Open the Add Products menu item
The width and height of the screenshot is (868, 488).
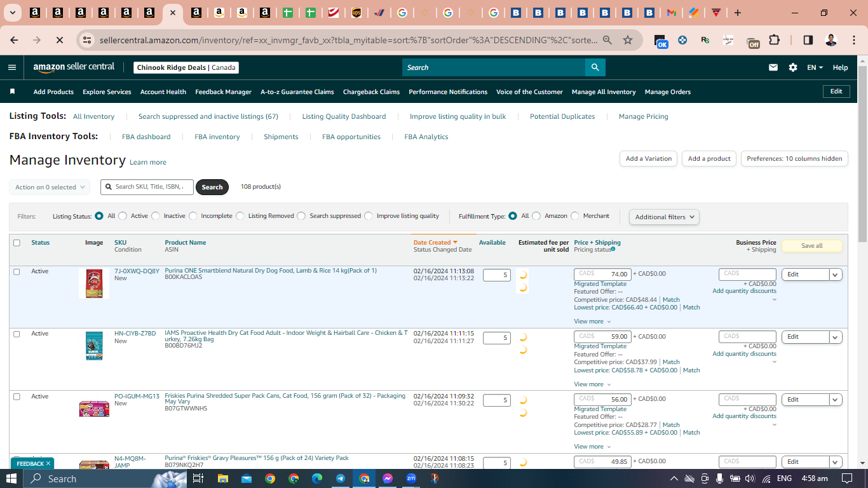pos(53,91)
